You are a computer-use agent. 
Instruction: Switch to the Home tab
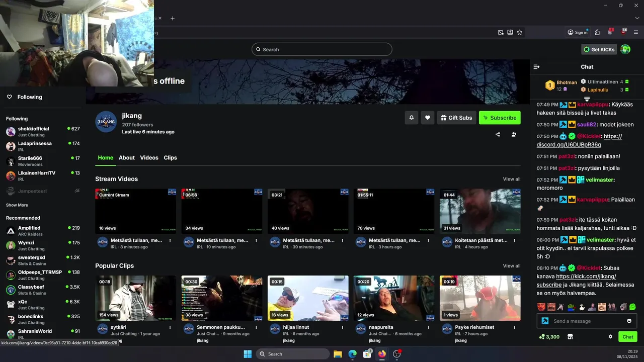tap(105, 158)
